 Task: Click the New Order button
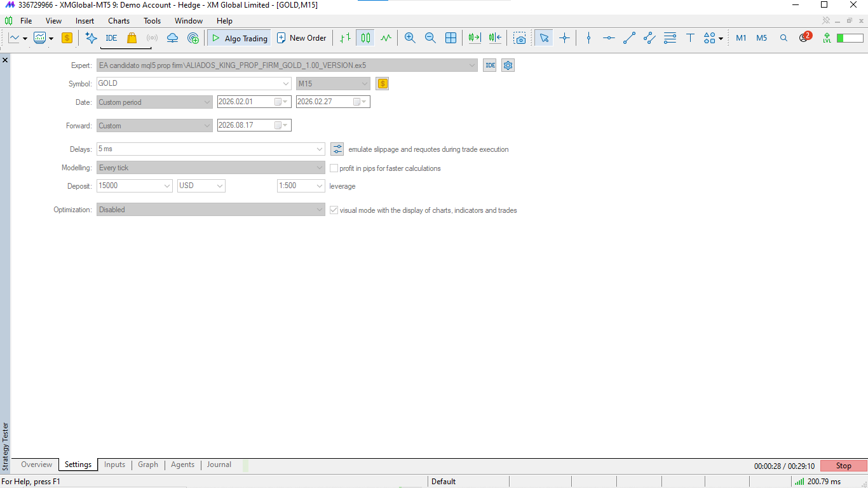(x=302, y=38)
